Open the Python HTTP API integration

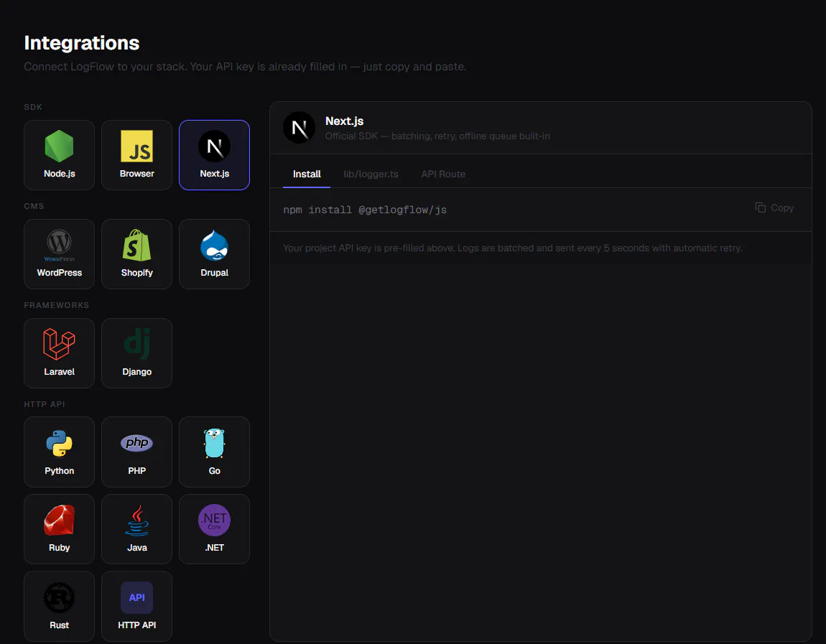tap(59, 452)
